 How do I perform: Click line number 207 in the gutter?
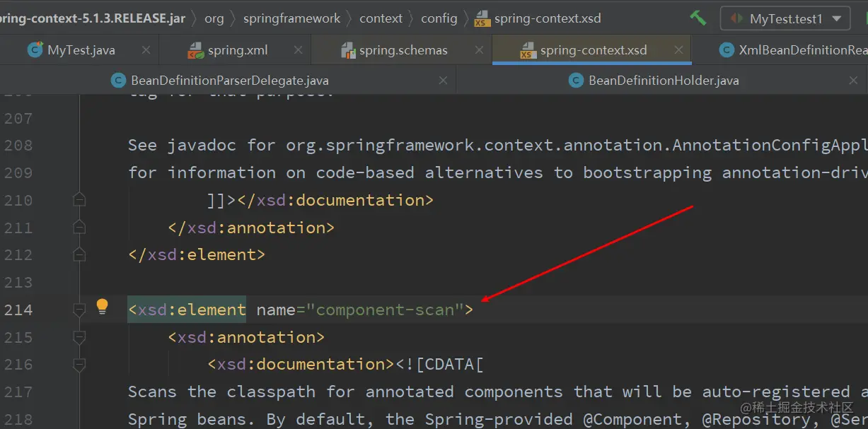[18, 118]
